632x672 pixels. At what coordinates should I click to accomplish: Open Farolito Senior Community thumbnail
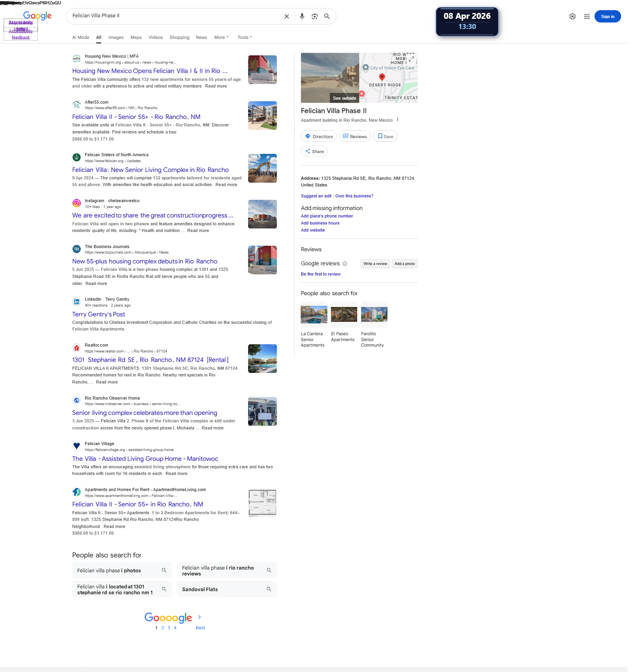pyautogui.click(x=374, y=314)
